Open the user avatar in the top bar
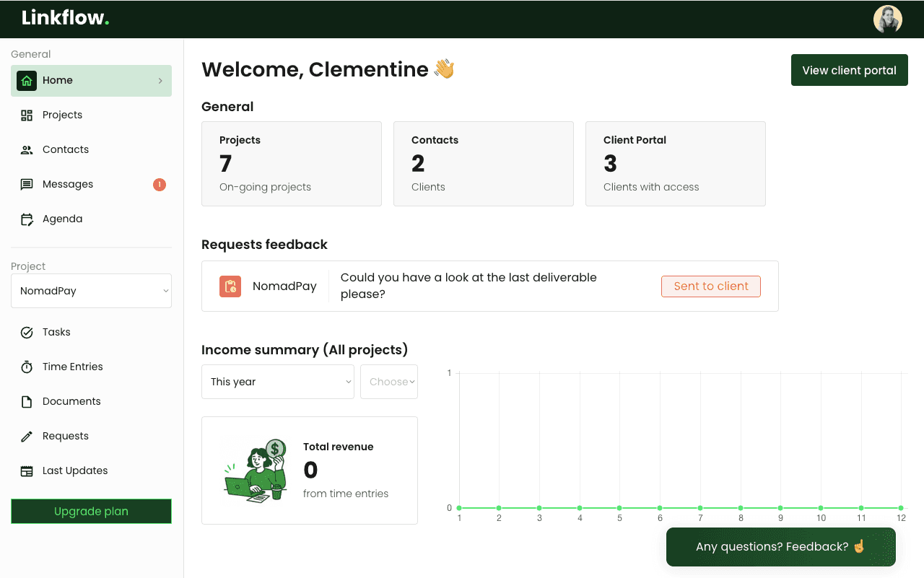 tap(888, 19)
